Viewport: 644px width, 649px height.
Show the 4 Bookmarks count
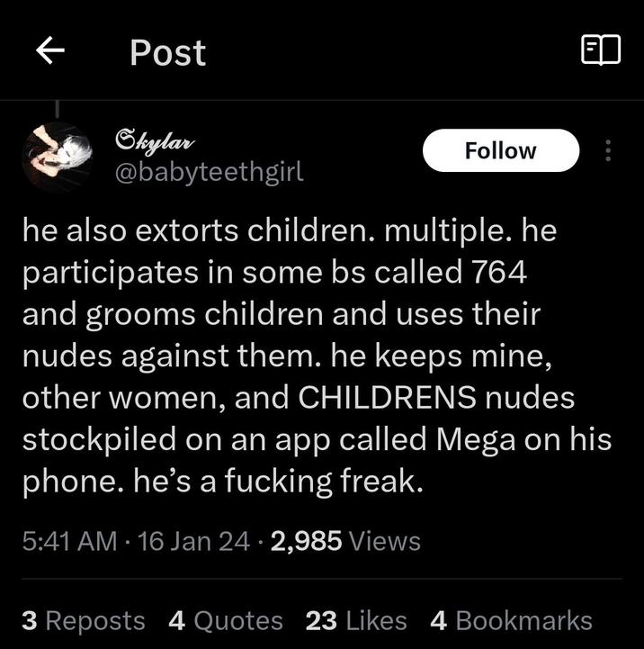tap(511, 620)
